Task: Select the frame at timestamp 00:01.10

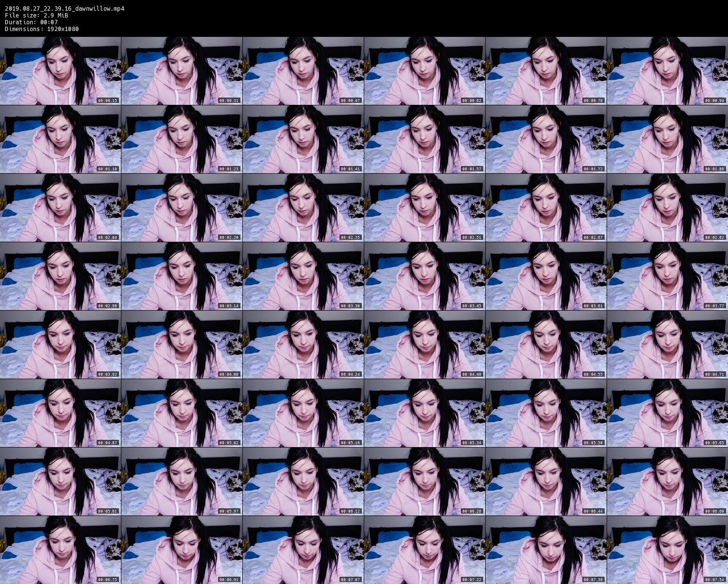Action: 60,139
